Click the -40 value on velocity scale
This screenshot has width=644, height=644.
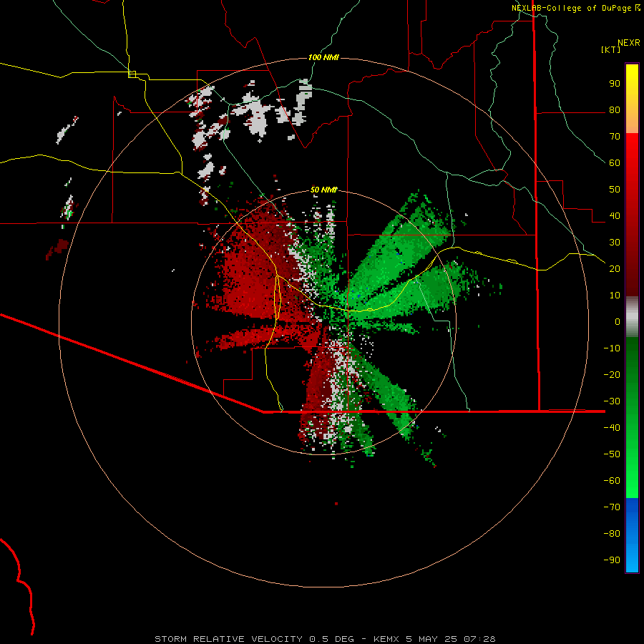612,428
